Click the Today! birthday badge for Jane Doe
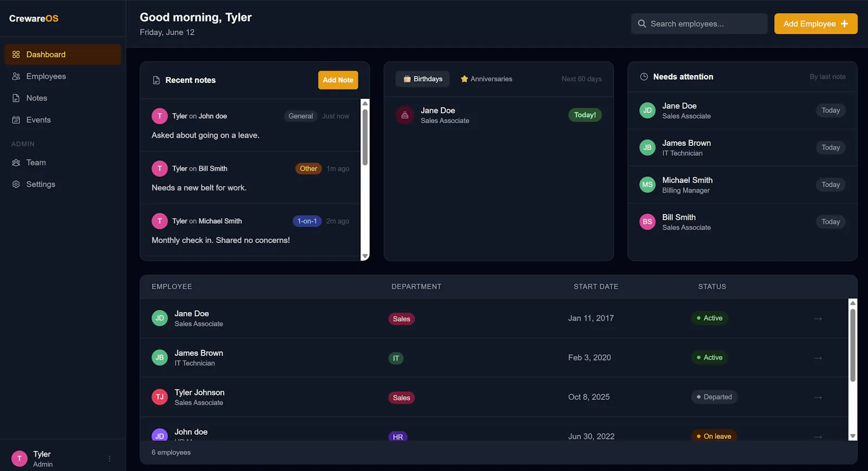Viewport: 868px width, 471px height. [585, 115]
